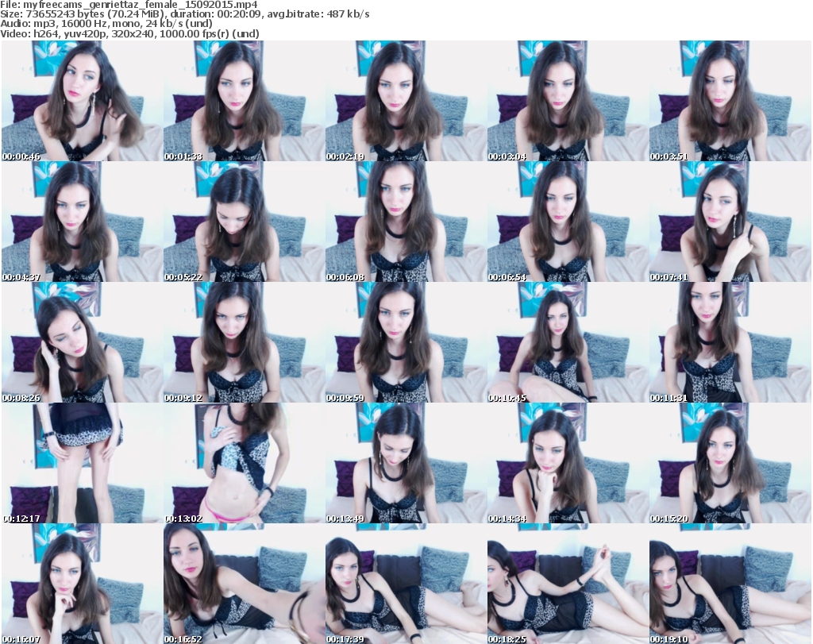
Task: Select the thumbnail frame stamped 00:08:26
Action: (82, 342)
